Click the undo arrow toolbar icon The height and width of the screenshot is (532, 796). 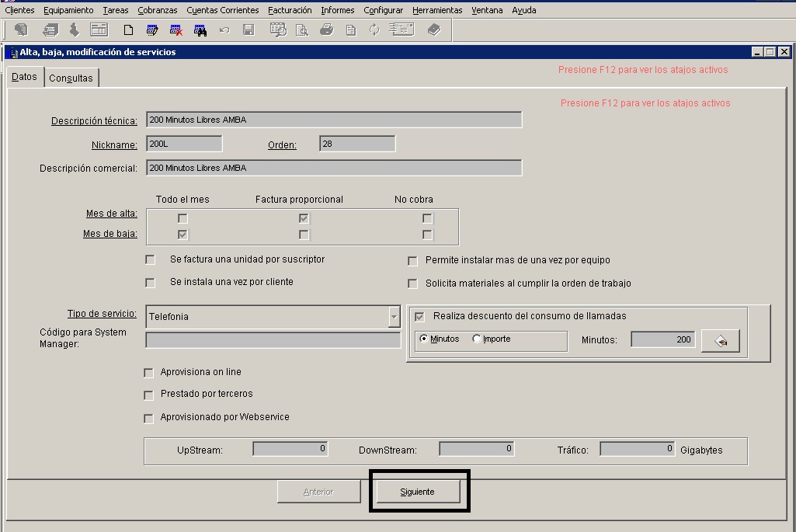click(224, 30)
